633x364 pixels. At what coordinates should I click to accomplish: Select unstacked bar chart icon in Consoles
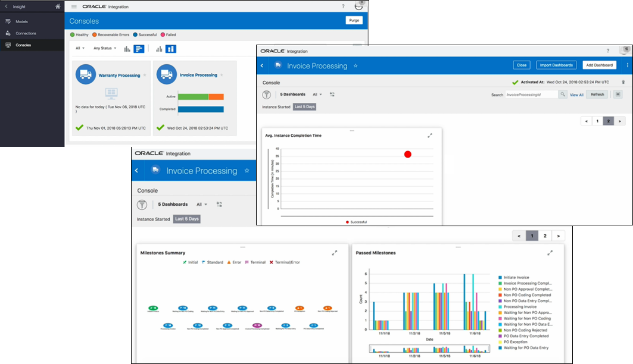(x=159, y=49)
